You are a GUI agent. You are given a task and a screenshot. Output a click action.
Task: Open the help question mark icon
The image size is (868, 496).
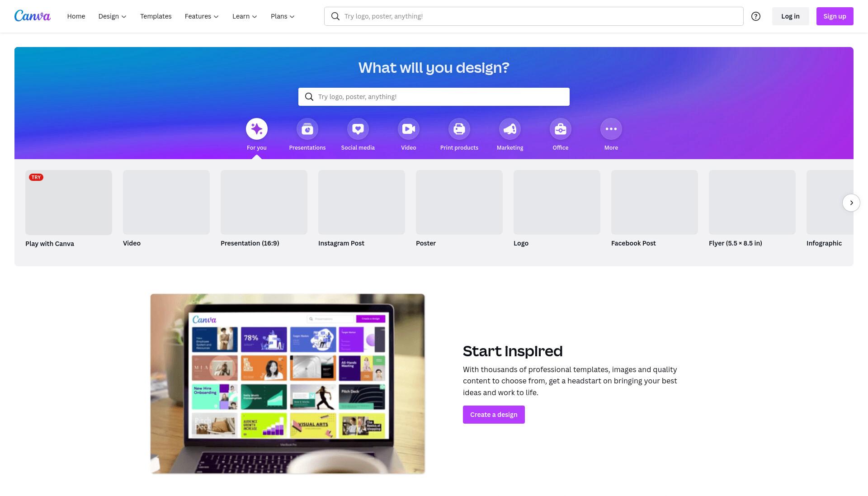[756, 16]
